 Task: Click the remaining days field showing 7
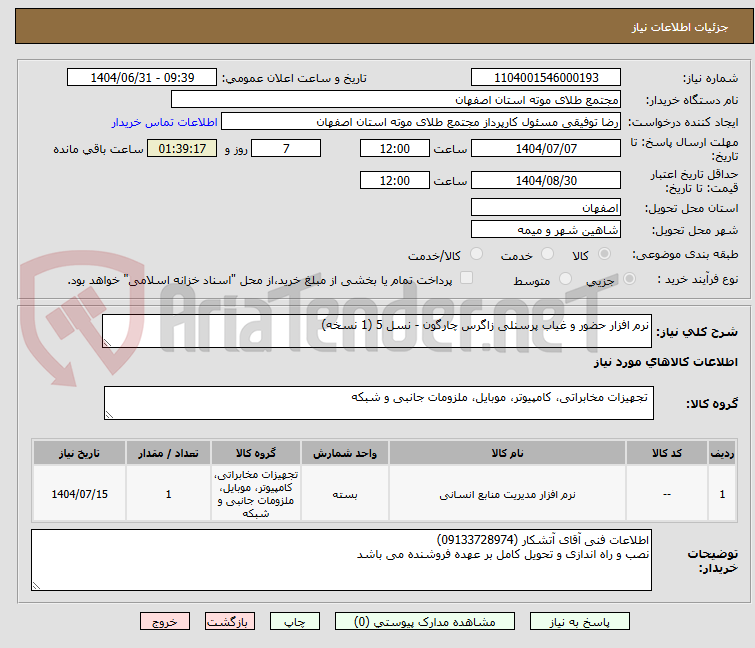pyautogui.click(x=286, y=148)
